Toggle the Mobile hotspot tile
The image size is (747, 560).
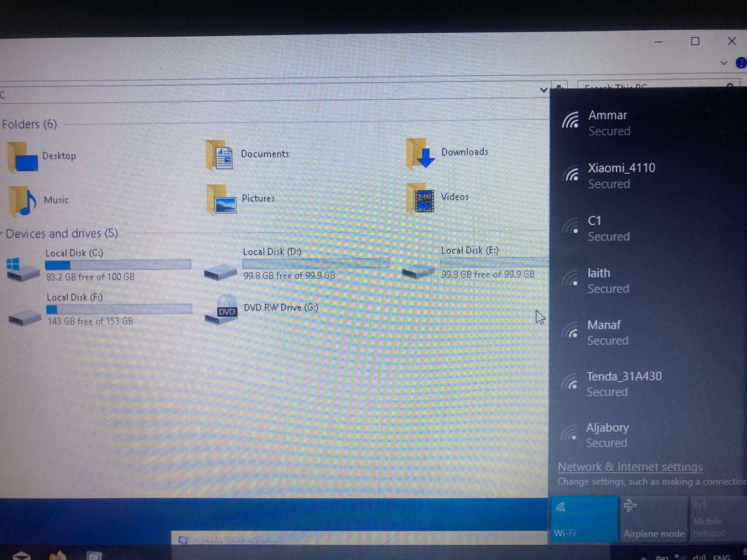coord(718,519)
